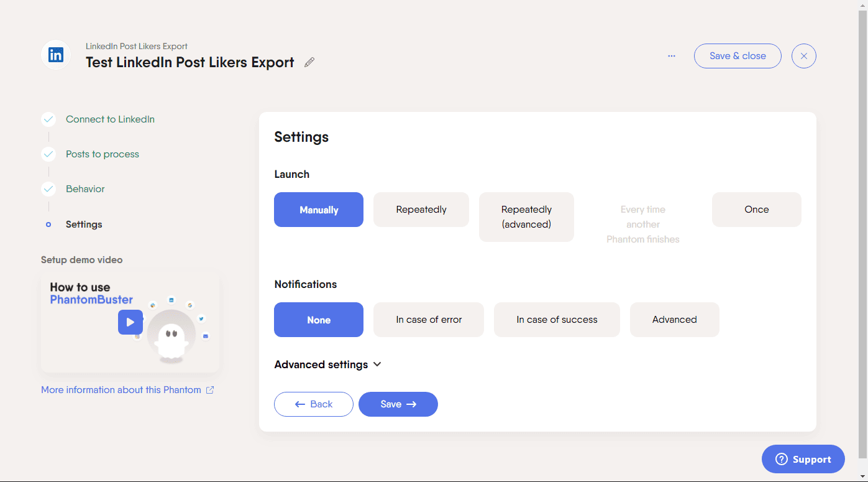The width and height of the screenshot is (868, 482).
Task: Click the Test LinkedIn Post Likers Export title
Action: tap(190, 62)
